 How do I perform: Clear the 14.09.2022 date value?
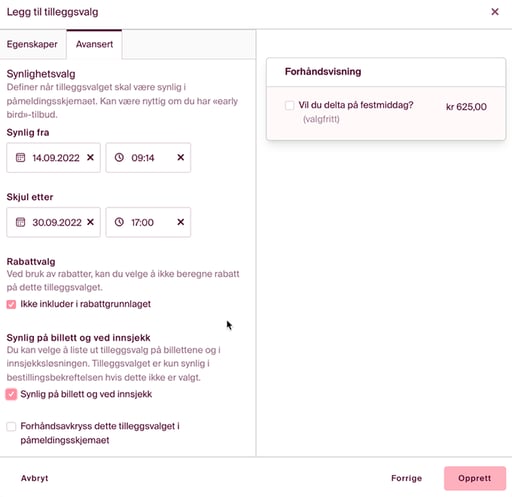(x=90, y=157)
